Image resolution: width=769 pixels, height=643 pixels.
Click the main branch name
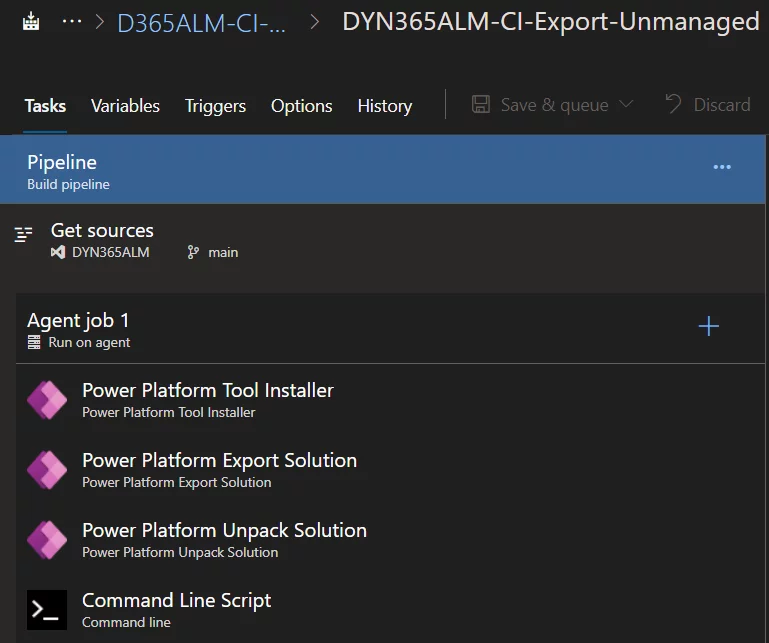click(223, 253)
